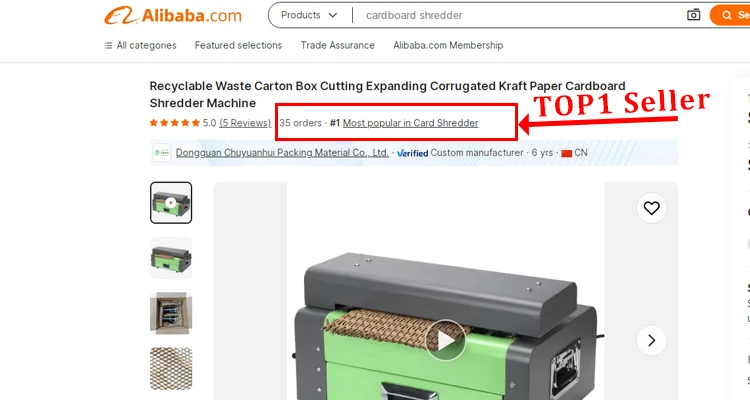Open the 5 Reviews link
Screen dimensions: 750x400
(245, 123)
